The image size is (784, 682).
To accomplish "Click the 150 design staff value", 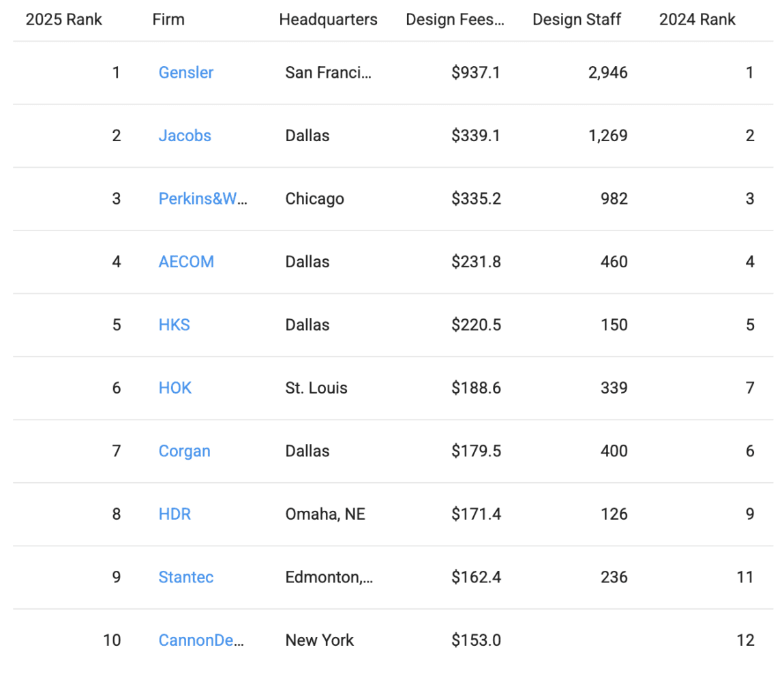I will [614, 325].
